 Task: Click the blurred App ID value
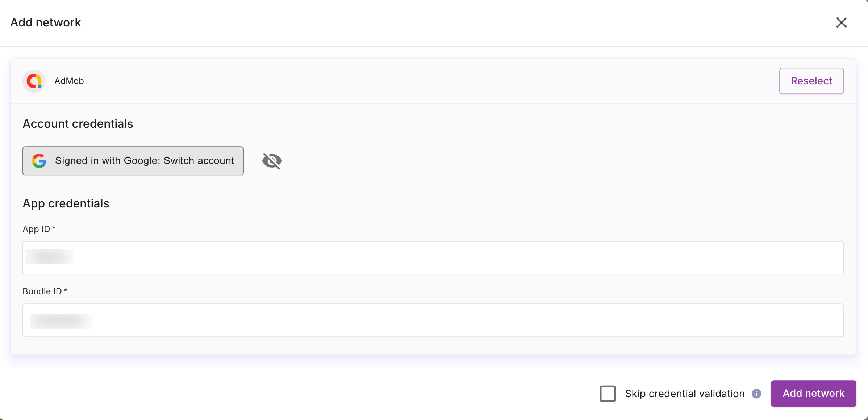pyautogui.click(x=50, y=257)
